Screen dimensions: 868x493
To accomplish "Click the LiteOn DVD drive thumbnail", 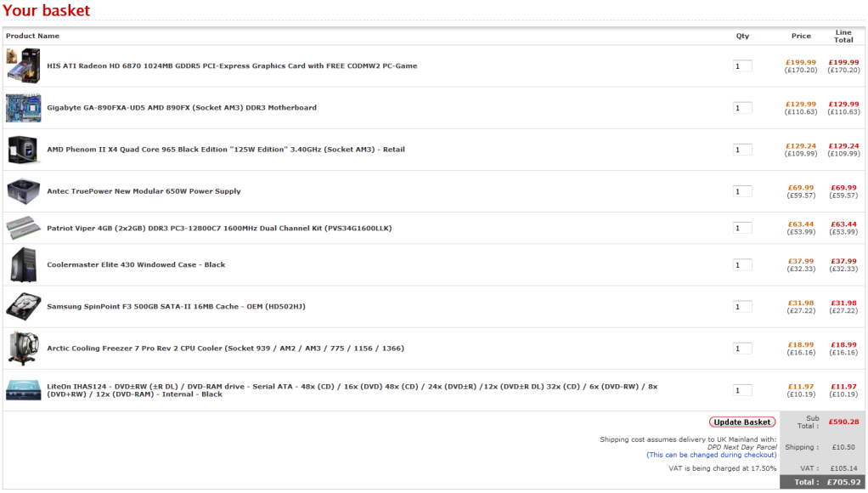I will (23, 390).
